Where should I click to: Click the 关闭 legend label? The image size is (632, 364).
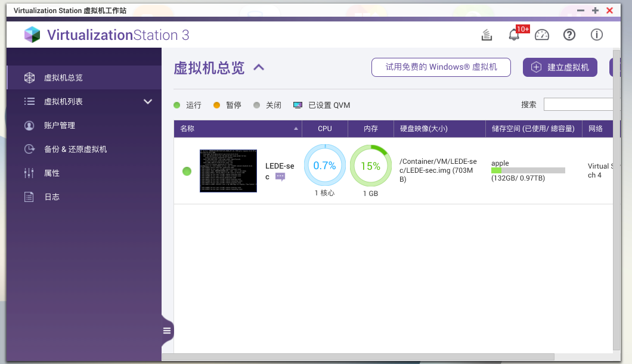(x=274, y=105)
